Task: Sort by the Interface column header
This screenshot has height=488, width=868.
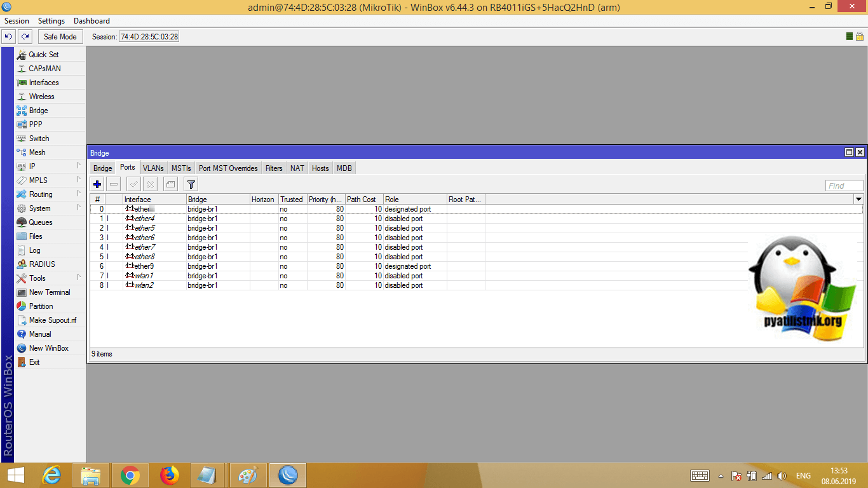Action: 154,200
